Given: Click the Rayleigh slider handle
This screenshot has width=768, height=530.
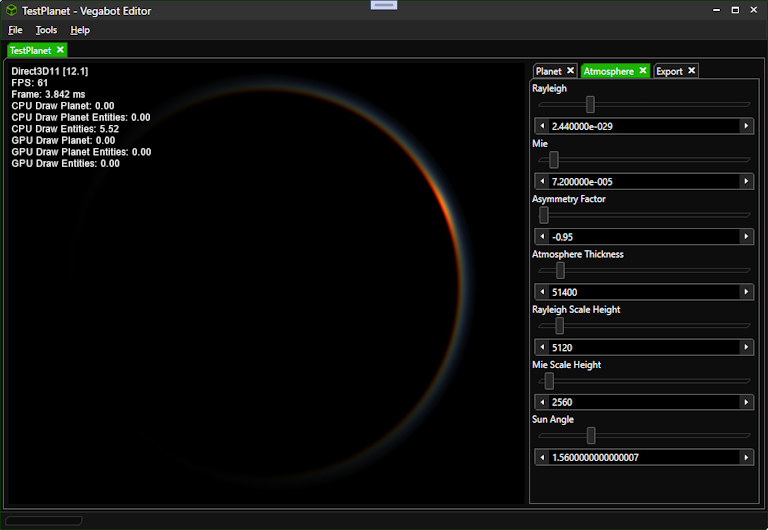Looking at the screenshot, I should pyautogui.click(x=590, y=104).
